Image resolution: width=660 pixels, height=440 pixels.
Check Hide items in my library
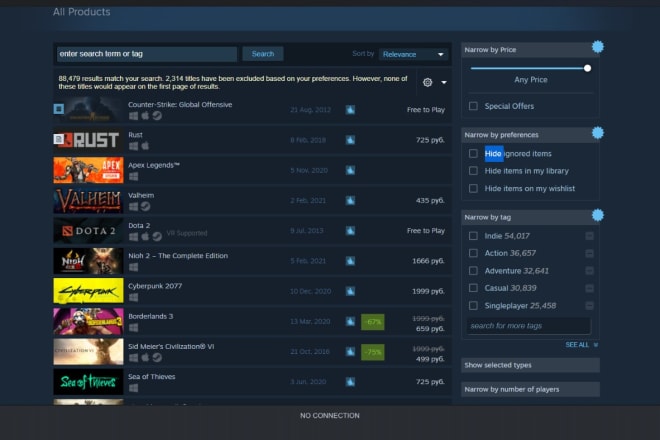473,171
